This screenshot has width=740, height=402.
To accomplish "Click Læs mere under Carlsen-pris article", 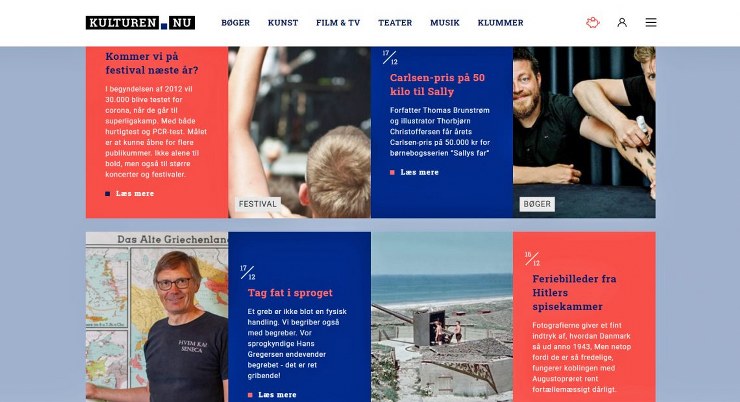I will (x=419, y=172).
